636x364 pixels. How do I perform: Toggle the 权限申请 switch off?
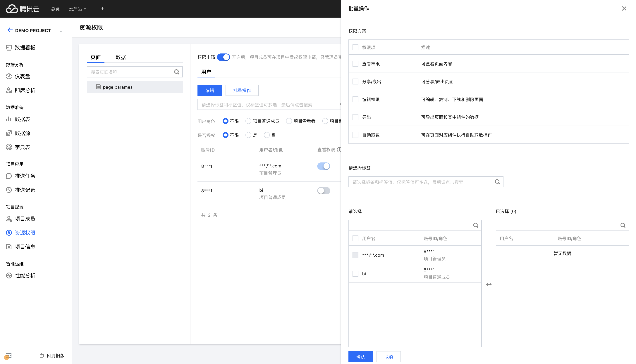point(223,57)
